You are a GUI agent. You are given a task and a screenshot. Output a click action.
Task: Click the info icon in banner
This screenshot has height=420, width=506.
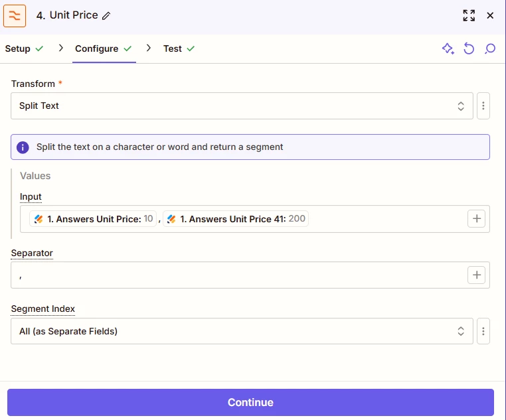tap(23, 147)
